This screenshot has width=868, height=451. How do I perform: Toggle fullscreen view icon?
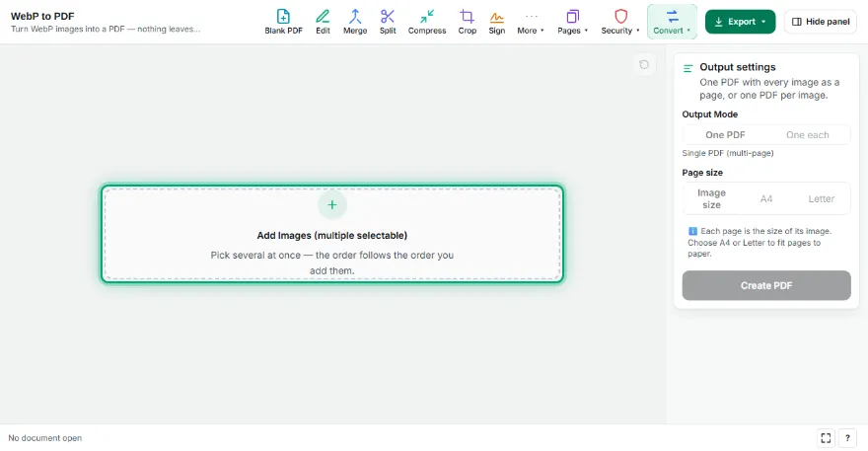point(826,438)
